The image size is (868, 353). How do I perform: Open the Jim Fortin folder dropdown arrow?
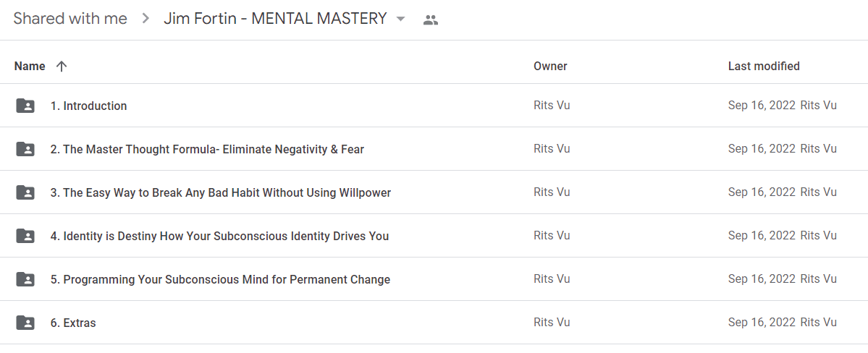coord(401,20)
